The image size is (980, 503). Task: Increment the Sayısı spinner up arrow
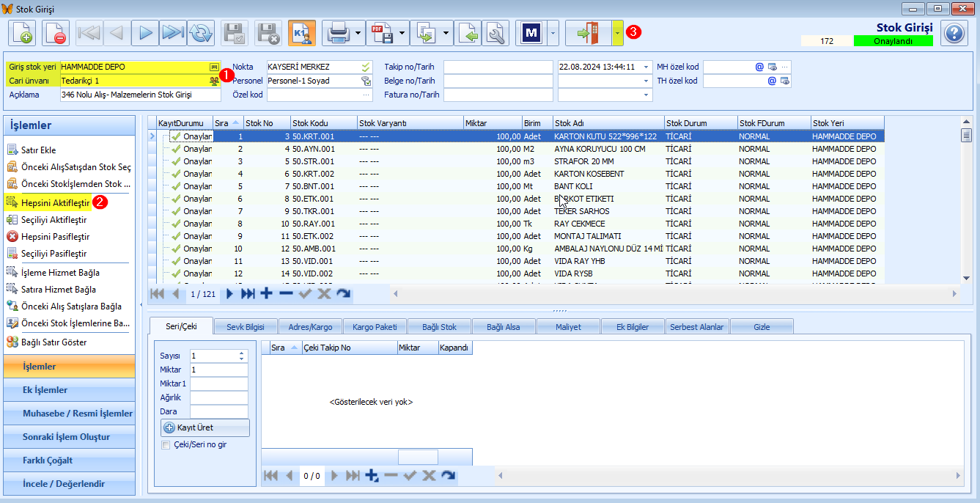tap(241, 353)
